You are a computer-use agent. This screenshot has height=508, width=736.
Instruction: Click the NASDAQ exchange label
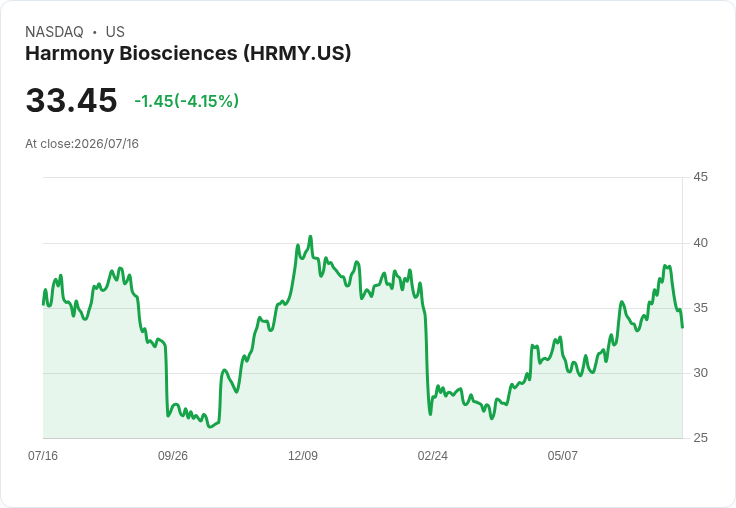pos(54,32)
